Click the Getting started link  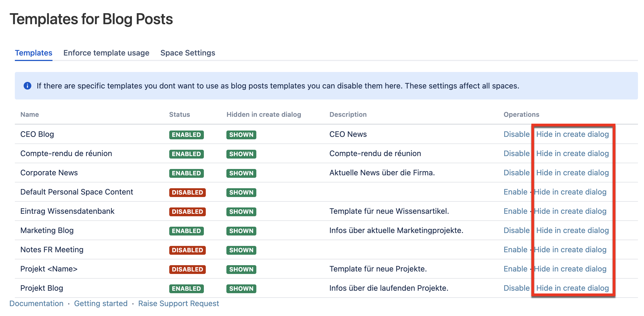click(101, 303)
